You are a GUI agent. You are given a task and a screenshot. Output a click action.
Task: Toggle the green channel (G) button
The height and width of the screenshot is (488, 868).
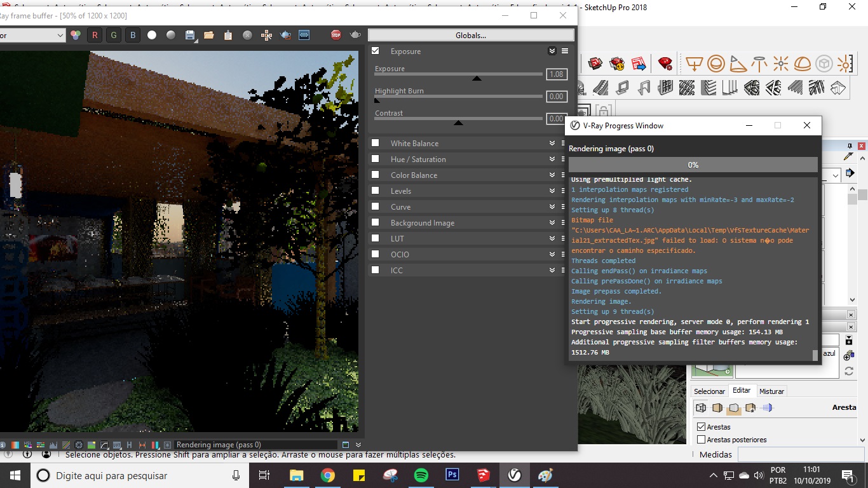[114, 35]
